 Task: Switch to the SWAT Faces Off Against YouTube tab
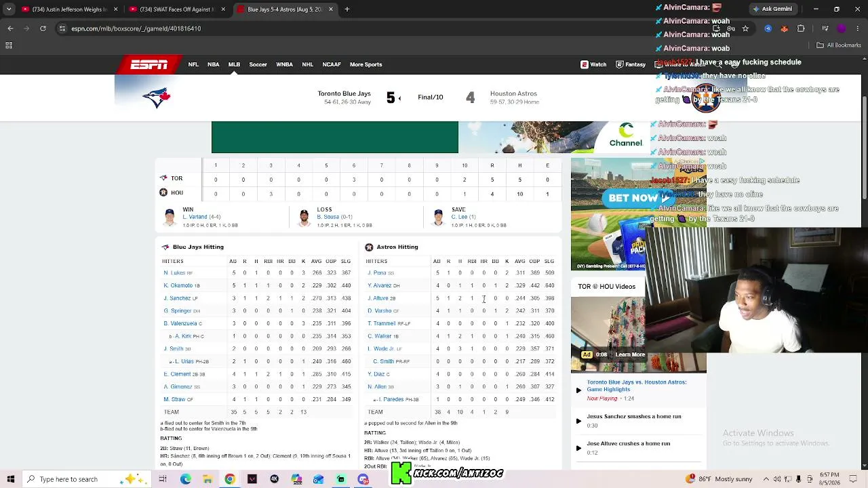[x=178, y=9]
